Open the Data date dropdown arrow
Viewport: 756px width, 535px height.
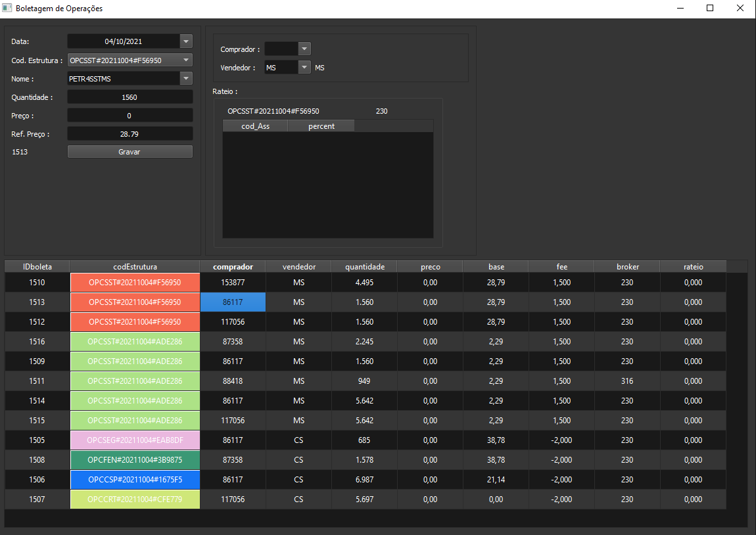pos(186,41)
